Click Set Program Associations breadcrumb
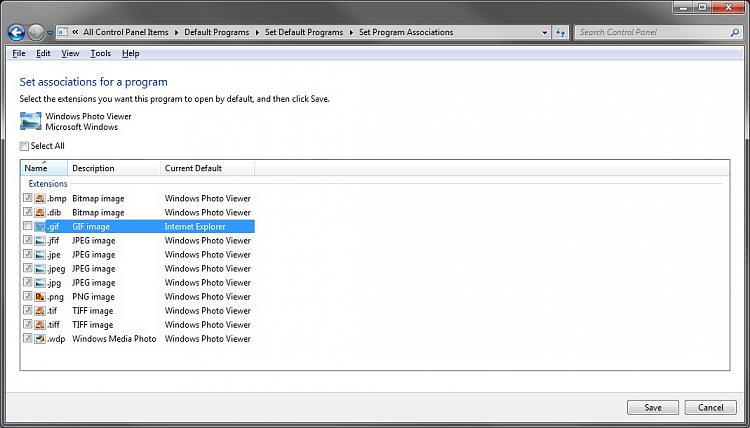Viewport: 750px width, 428px height. point(406,32)
